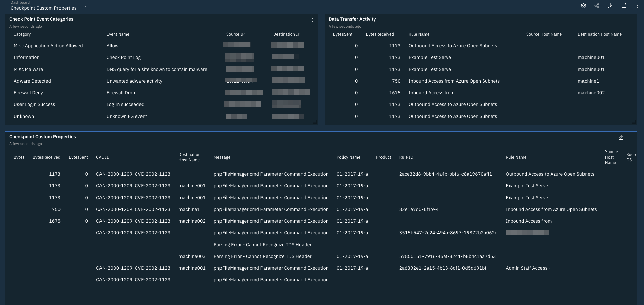Viewport: 644px width, 305px height.
Task: Edit the Checkpoint Custom Properties panel with pencil icon
Action: 621,138
